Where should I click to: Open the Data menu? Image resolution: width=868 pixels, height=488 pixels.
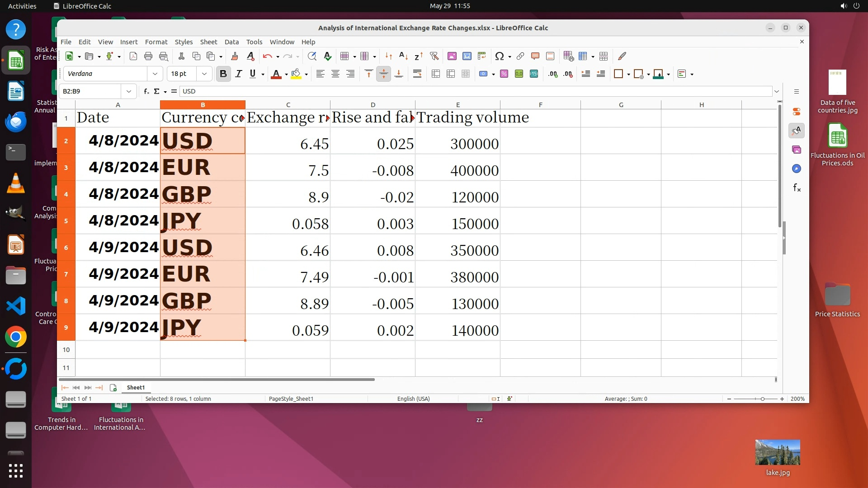(231, 42)
